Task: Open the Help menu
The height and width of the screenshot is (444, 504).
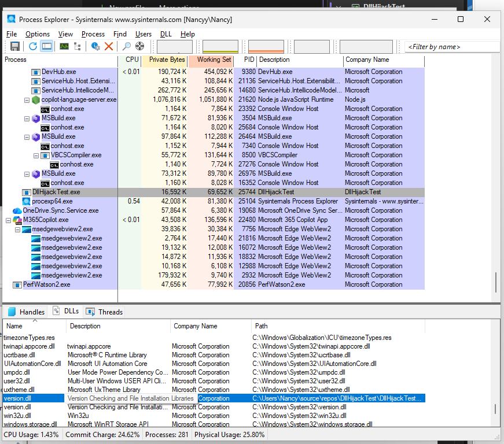Action: [x=187, y=34]
